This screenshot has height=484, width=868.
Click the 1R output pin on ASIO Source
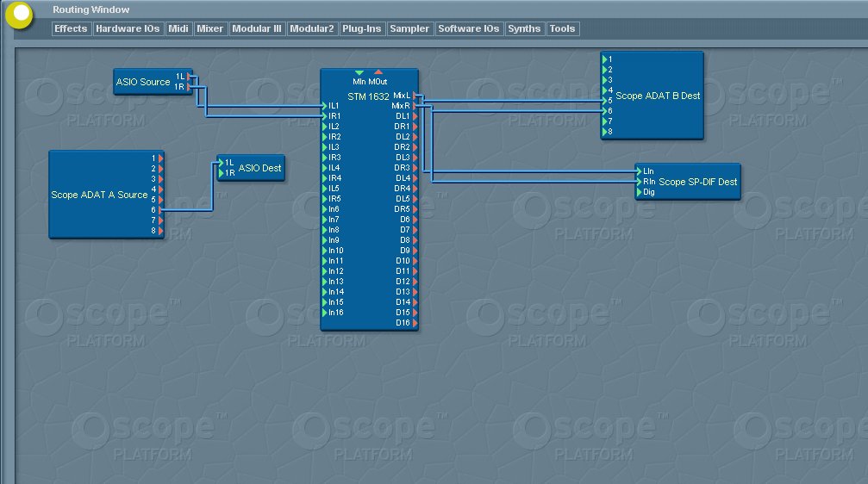point(190,87)
